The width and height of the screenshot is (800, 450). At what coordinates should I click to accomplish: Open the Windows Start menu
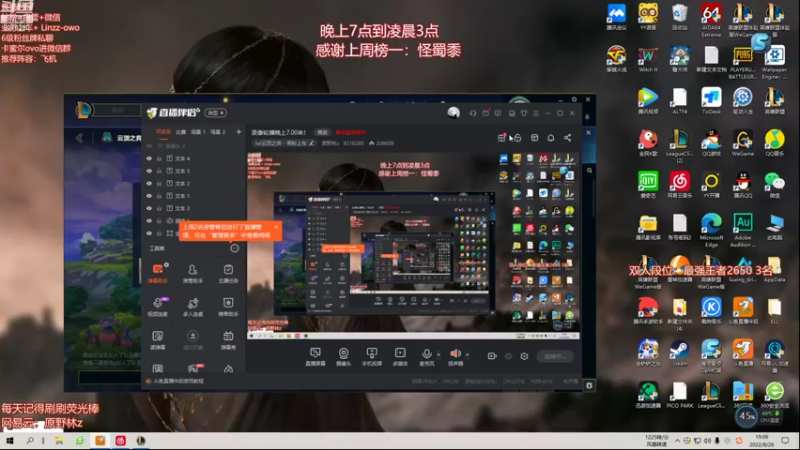point(10,440)
